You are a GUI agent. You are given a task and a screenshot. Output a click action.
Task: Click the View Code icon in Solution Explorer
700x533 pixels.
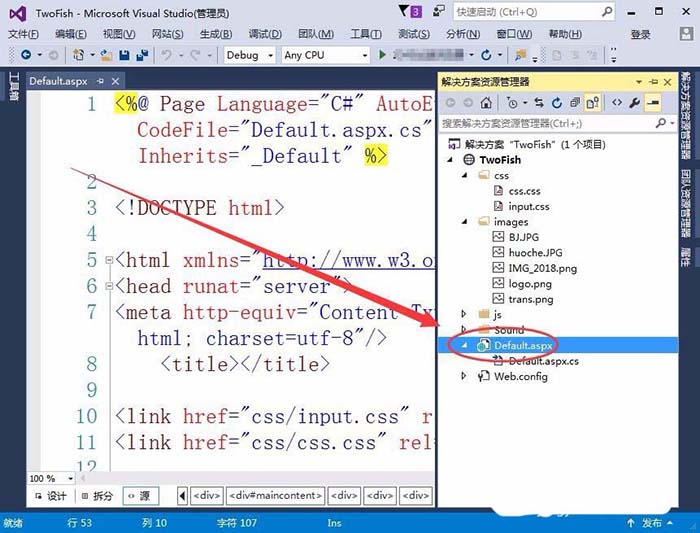tap(617, 103)
